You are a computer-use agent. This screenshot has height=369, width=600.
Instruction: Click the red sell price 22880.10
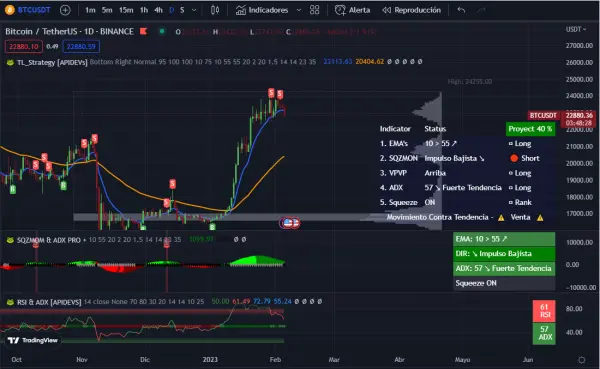click(24, 47)
